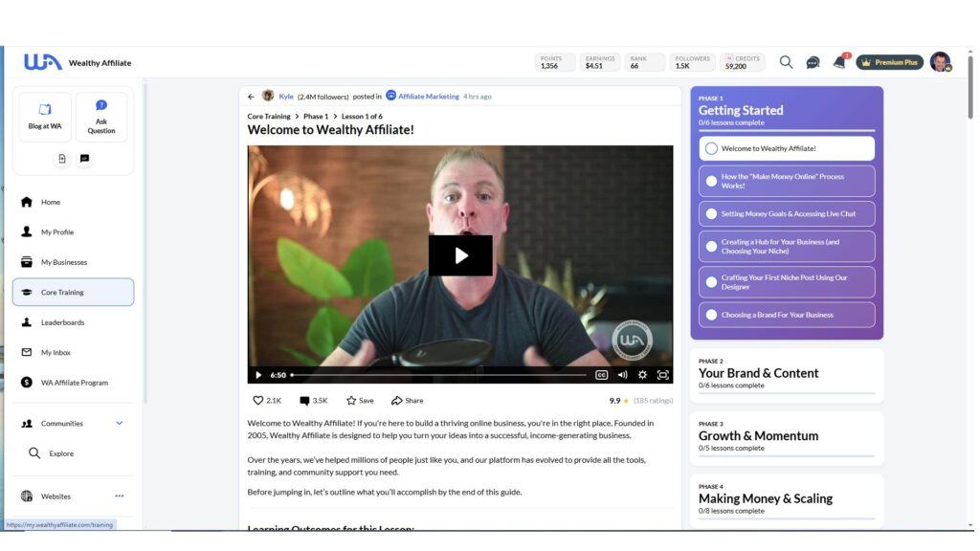Open the comments showing 3.5K
The image size is (980, 551).
[313, 401]
